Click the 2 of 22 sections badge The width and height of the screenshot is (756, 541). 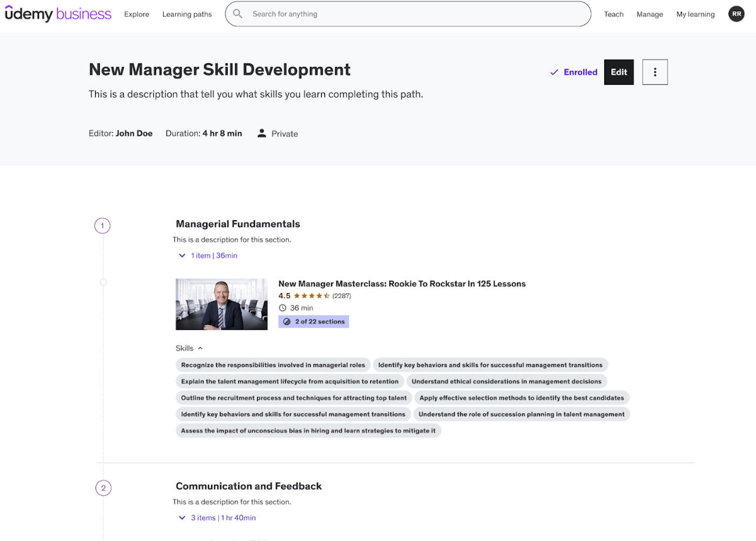click(x=314, y=322)
